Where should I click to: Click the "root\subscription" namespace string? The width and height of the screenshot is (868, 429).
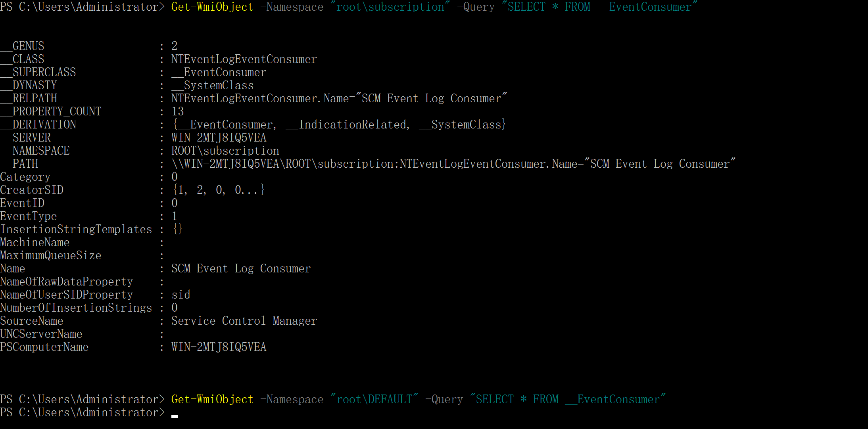tap(390, 7)
